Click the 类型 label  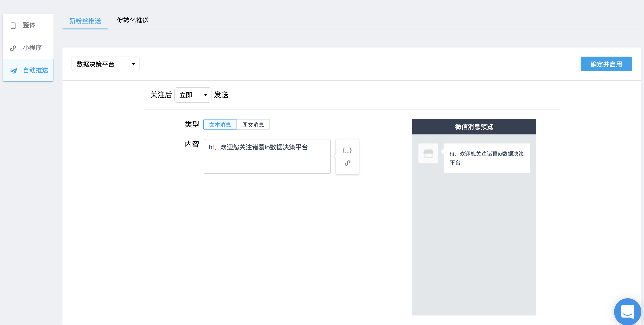click(x=192, y=124)
